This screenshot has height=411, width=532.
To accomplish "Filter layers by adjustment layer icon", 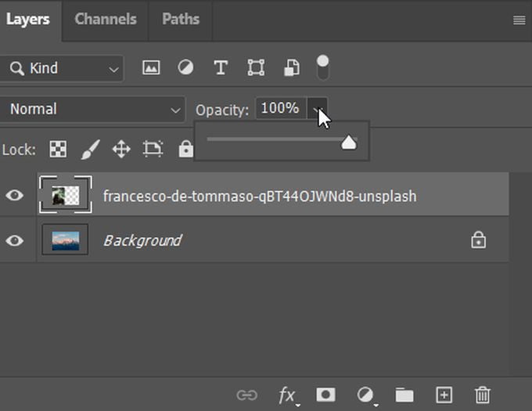I will pyautogui.click(x=185, y=67).
